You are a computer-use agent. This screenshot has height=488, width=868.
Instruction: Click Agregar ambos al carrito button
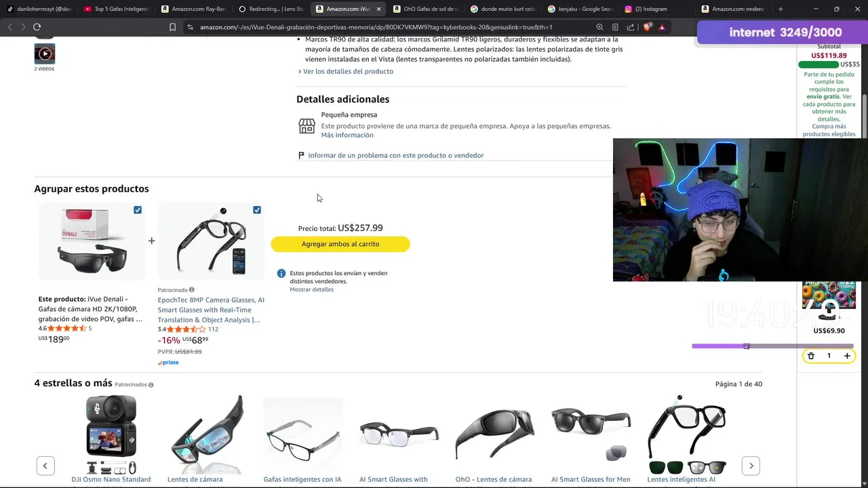340,244
